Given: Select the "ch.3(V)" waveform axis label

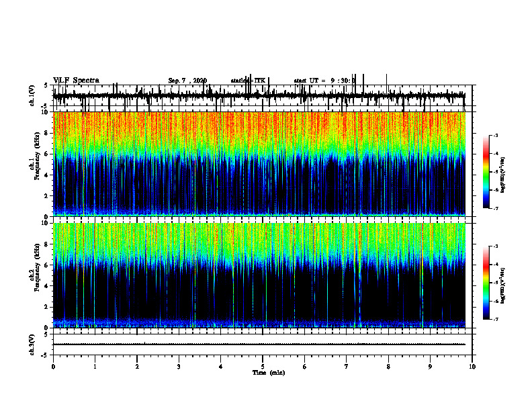Looking at the screenshot, I should coord(32,345).
